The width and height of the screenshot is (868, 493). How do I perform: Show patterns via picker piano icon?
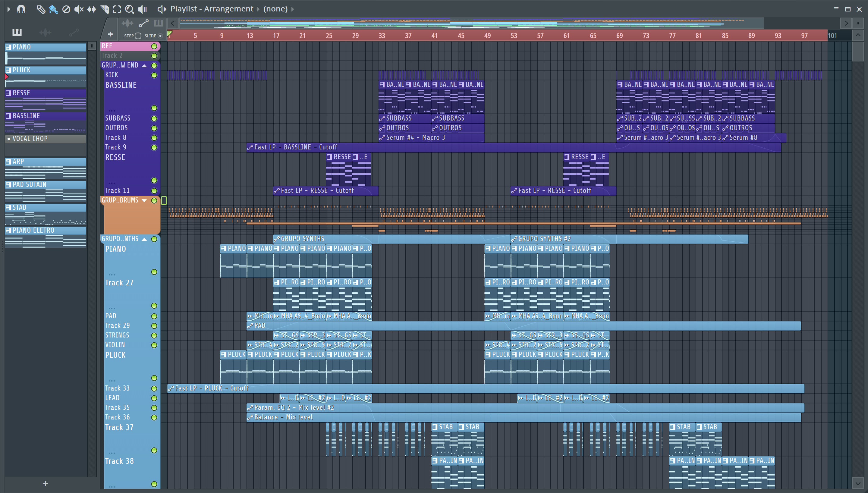point(17,32)
